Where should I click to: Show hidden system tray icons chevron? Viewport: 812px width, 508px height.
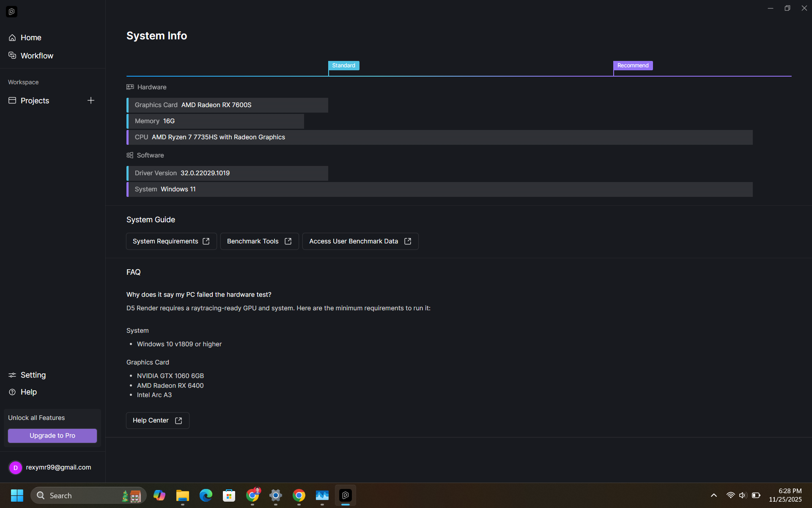pyautogui.click(x=714, y=495)
